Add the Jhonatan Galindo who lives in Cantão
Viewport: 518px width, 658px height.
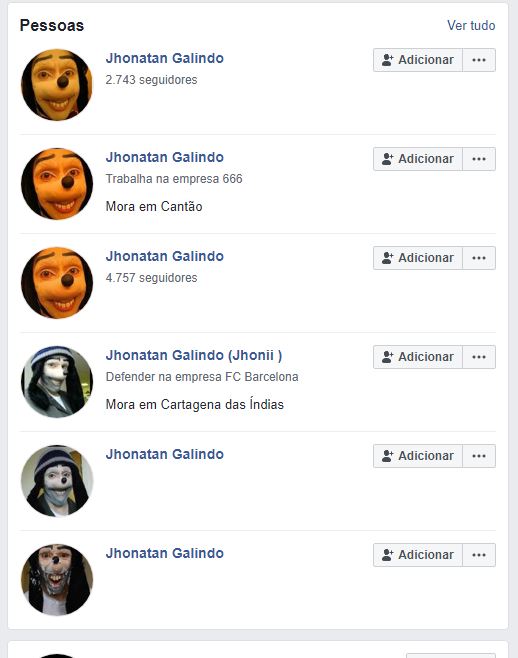tap(418, 159)
